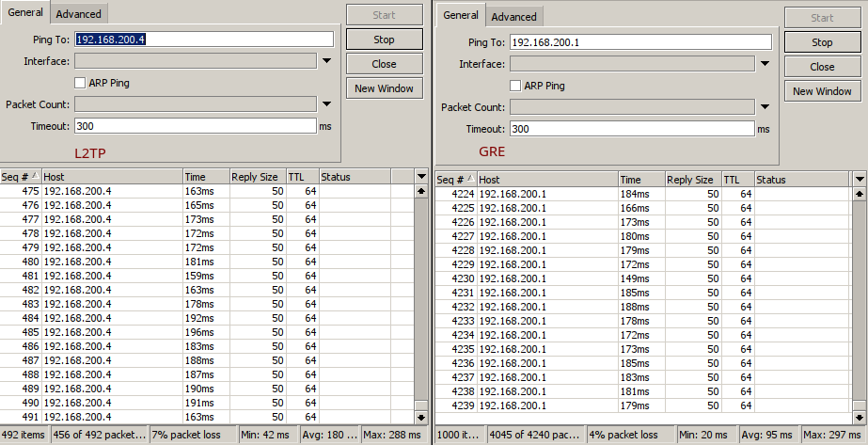Select L2TP row with sequence 480

[x=207, y=262]
